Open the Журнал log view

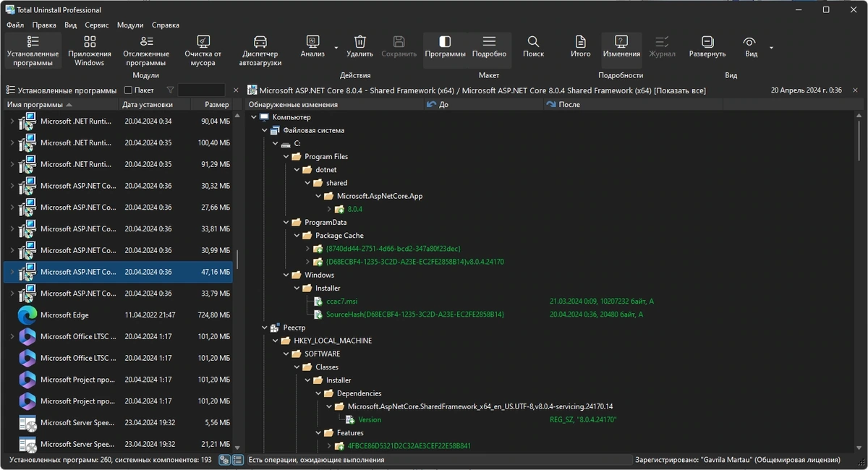[x=662, y=46]
